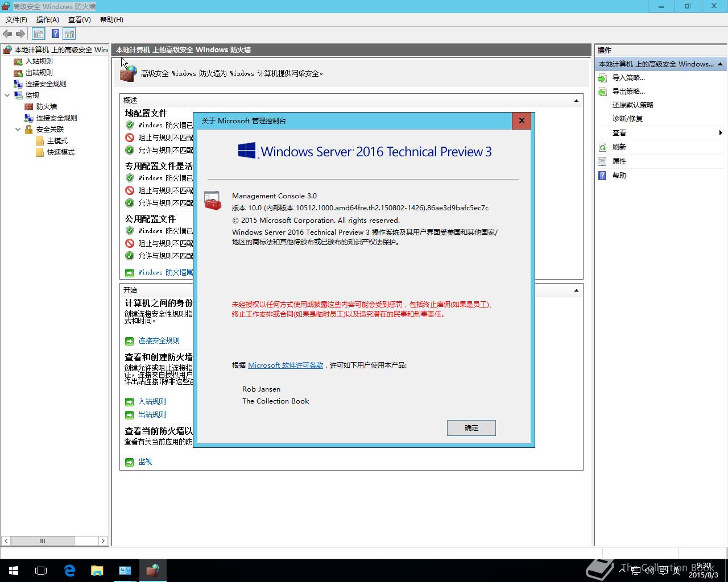Open the Windows Start button
This screenshot has height=582, width=728.
coord(14,571)
